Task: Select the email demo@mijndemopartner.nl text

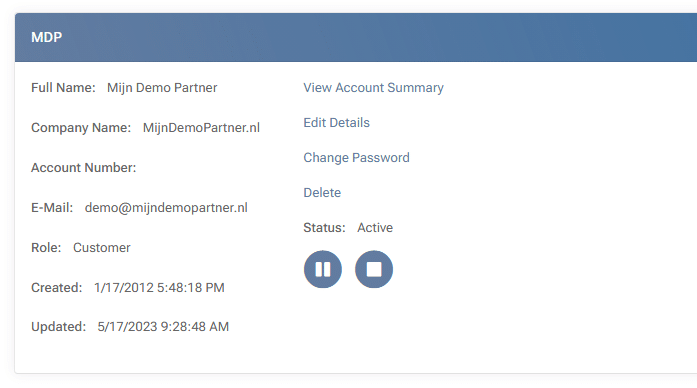Action: click(166, 208)
